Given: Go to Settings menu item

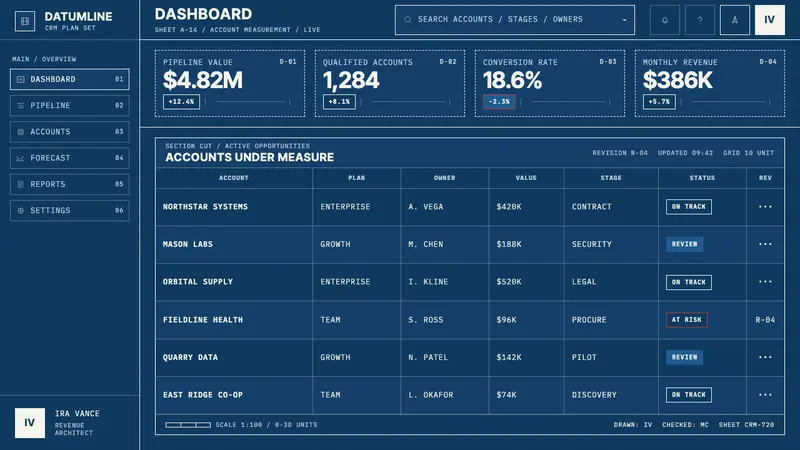Looking at the screenshot, I should 69,211.
